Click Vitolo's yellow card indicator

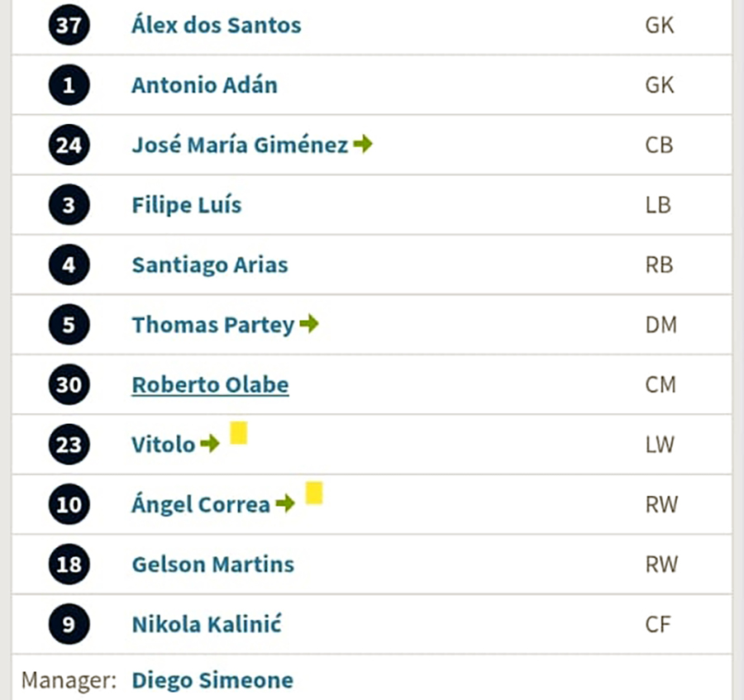point(239,433)
